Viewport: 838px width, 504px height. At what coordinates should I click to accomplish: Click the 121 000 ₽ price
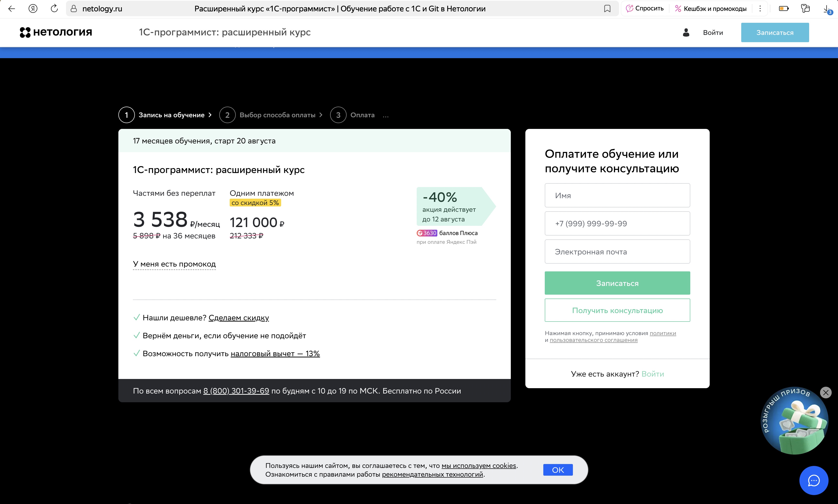pyautogui.click(x=257, y=223)
